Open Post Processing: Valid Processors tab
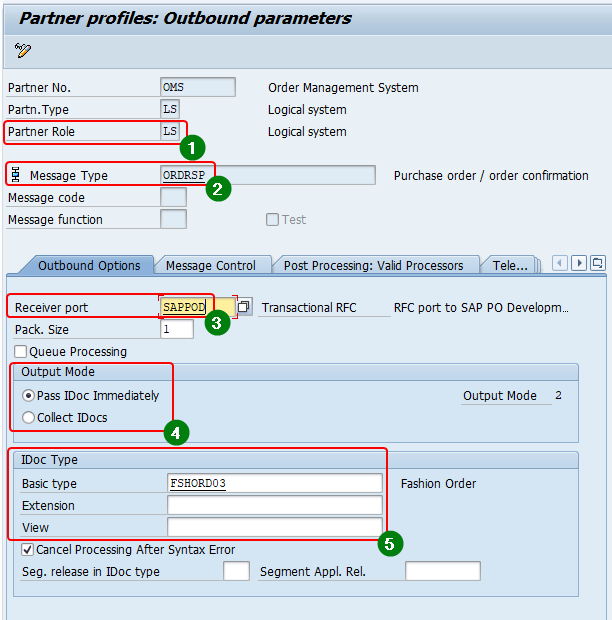612x620 pixels. point(373,265)
